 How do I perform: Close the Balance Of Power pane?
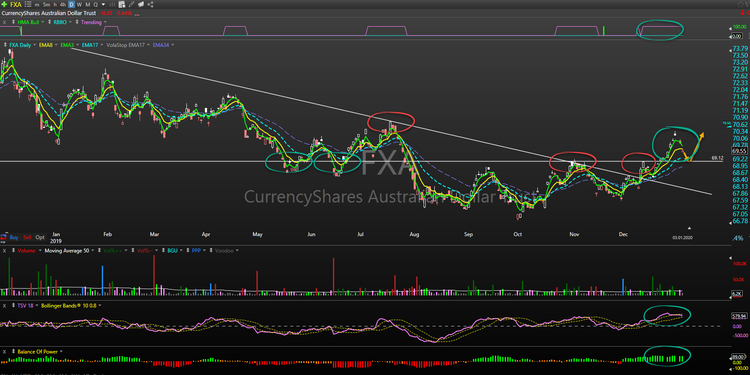tap(4, 352)
